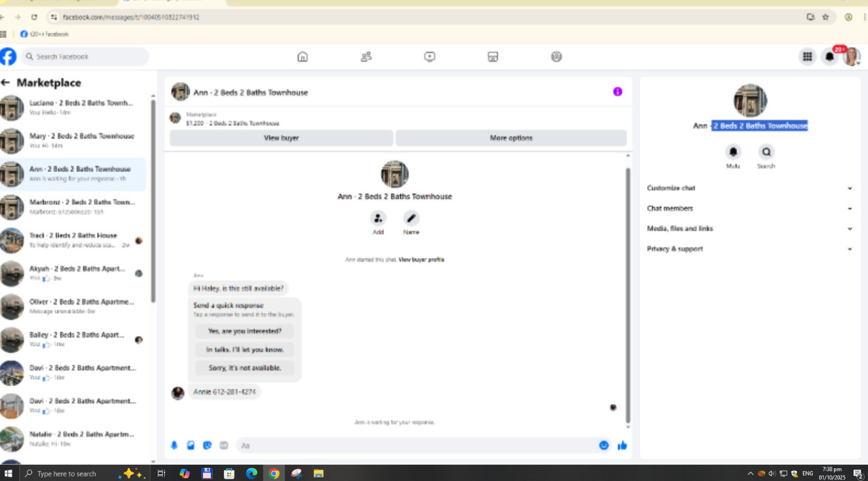Open the View buyer profile link
The width and height of the screenshot is (868, 481).
(421, 260)
